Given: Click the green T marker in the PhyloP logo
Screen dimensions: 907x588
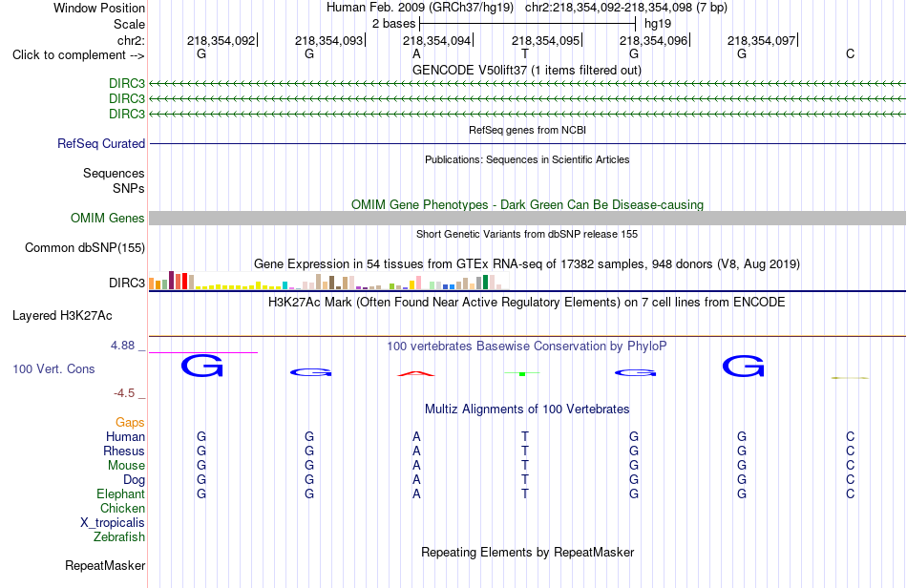Looking at the screenshot, I should 522,374.
